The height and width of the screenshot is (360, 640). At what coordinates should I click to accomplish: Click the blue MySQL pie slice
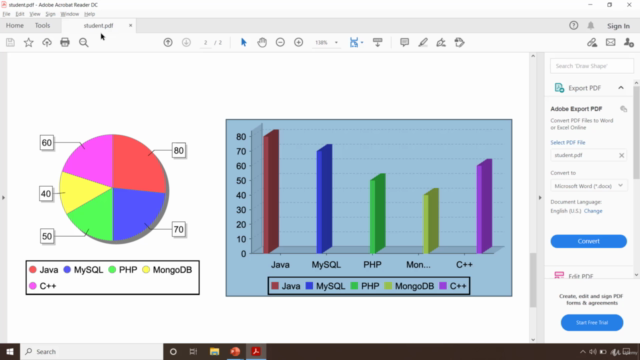(137, 212)
